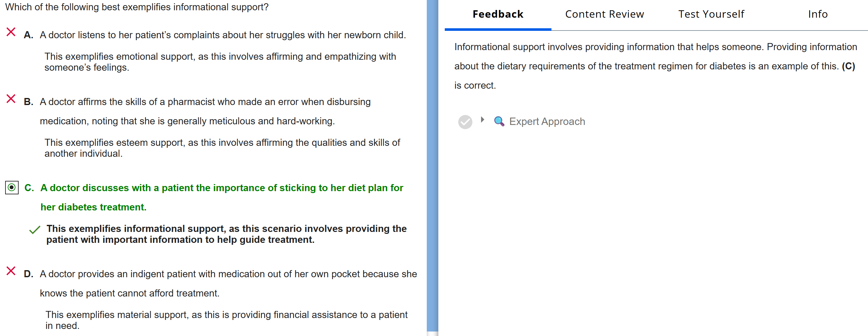The width and height of the screenshot is (868, 336).
Task: Click the green checkmark under answer C
Action: pos(35,230)
